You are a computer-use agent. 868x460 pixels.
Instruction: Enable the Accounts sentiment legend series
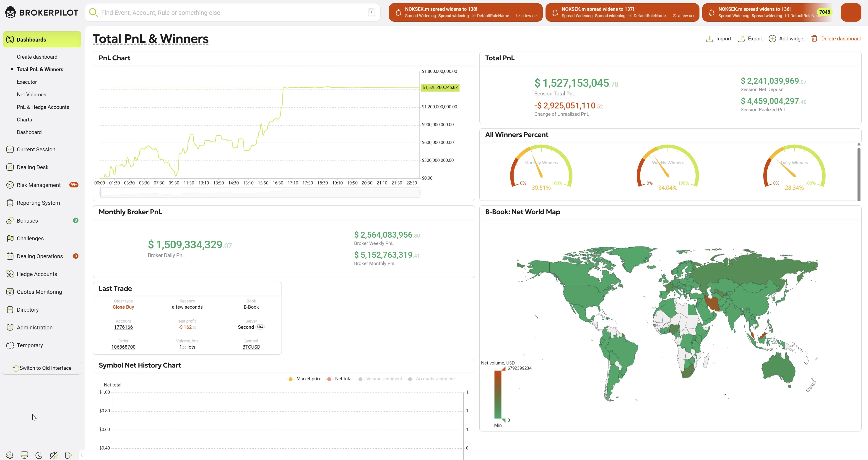(430, 379)
